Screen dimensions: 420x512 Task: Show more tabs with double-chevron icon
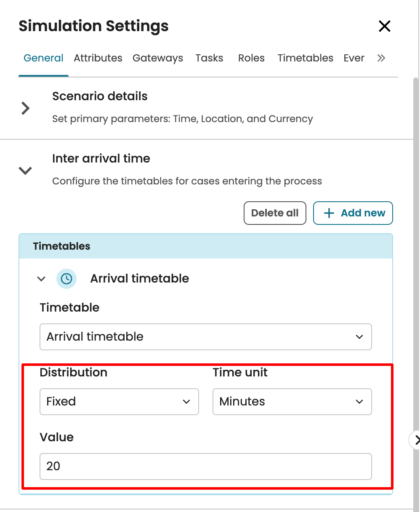coord(381,58)
